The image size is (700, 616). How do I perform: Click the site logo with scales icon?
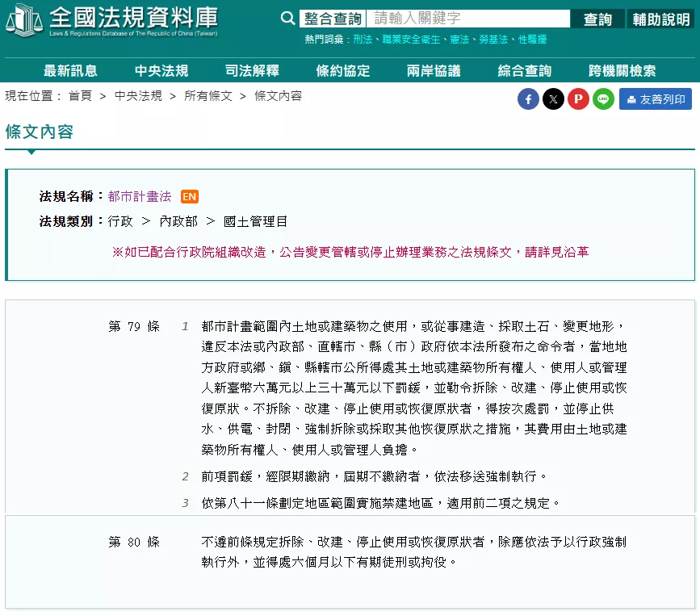click(112, 20)
